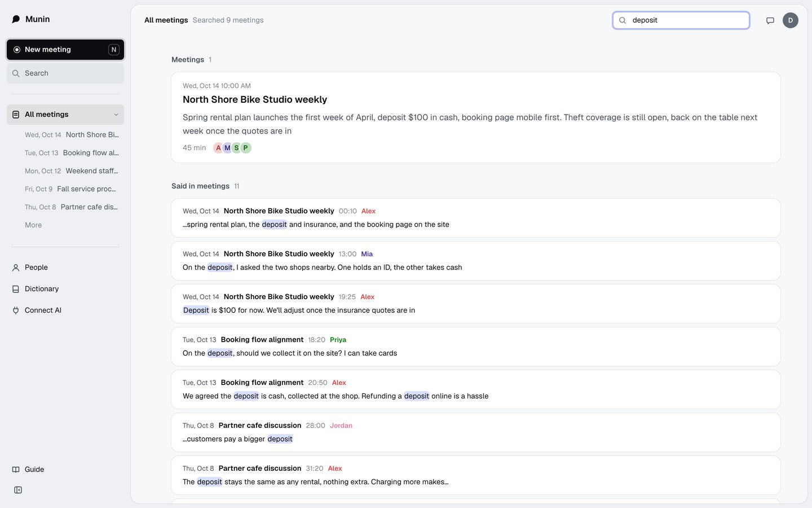Expand More meetings in sidebar
Screen dimensions: 812x508
coord(33,225)
